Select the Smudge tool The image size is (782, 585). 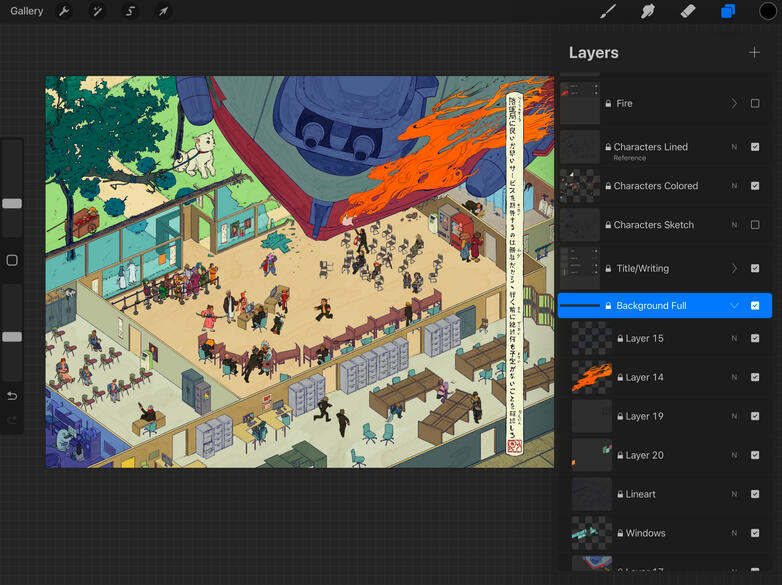(647, 11)
